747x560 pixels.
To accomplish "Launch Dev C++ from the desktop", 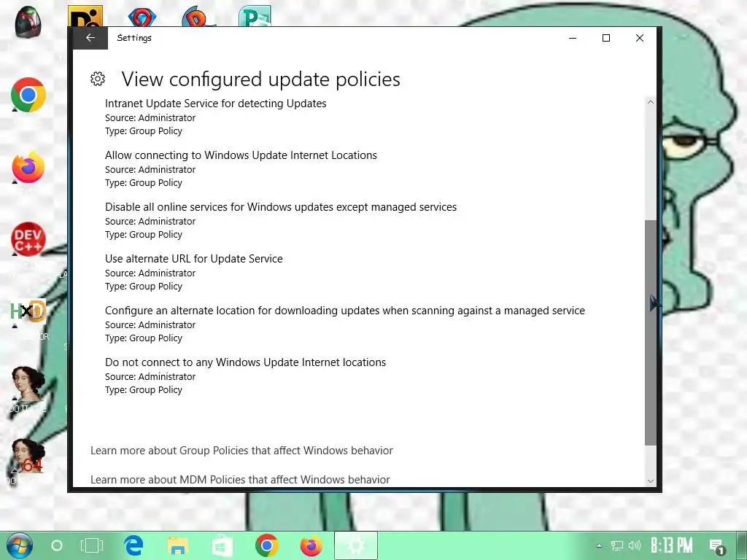I will pos(28,239).
